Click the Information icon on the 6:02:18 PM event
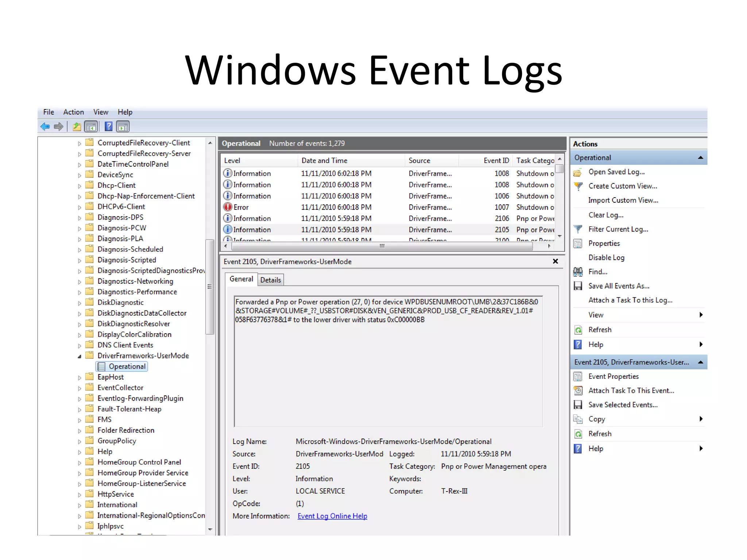Image resolution: width=747 pixels, height=560 pixels. tap(228, 173)
